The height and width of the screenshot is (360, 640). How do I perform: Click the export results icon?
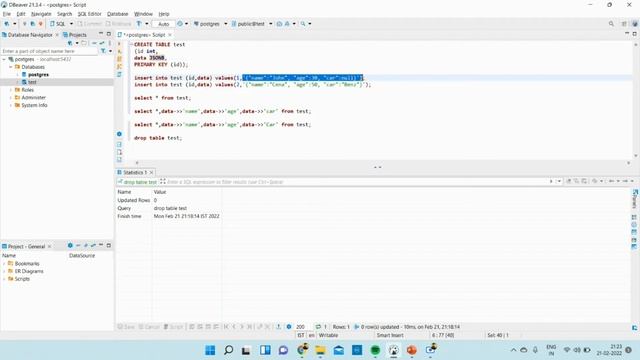pyautogui.click(x=278, y=327)
